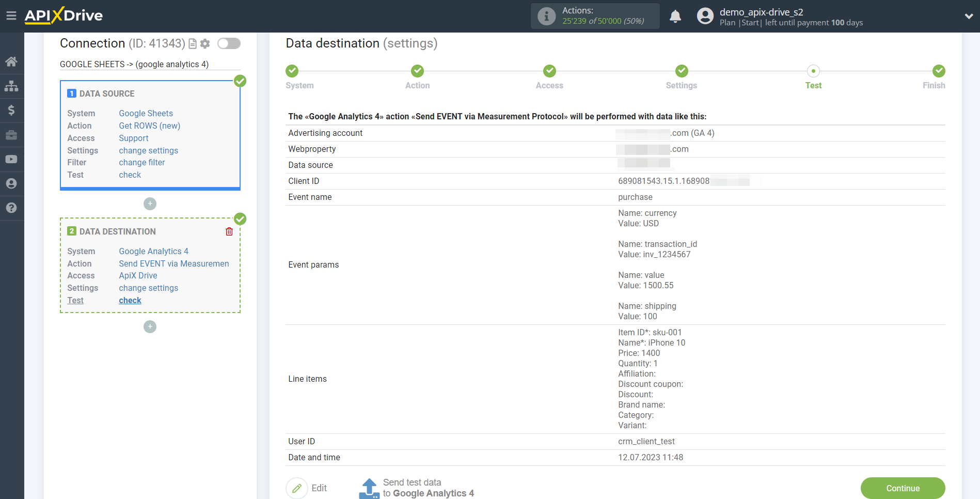The width and height of the screenshot is (980, 499).
Task: Enable the connection toggle switch
Action: coord(229,44)
